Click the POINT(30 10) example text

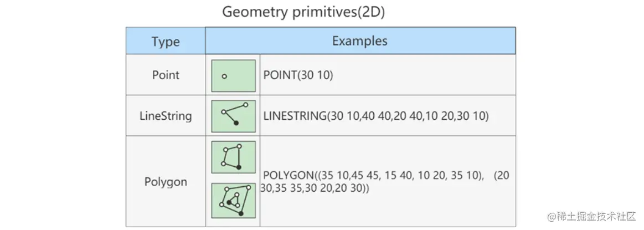click(298, 76)
